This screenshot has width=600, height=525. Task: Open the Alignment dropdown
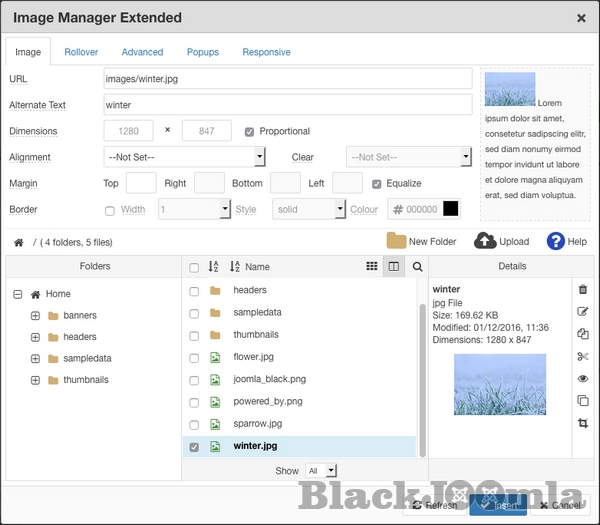[184, 157]
